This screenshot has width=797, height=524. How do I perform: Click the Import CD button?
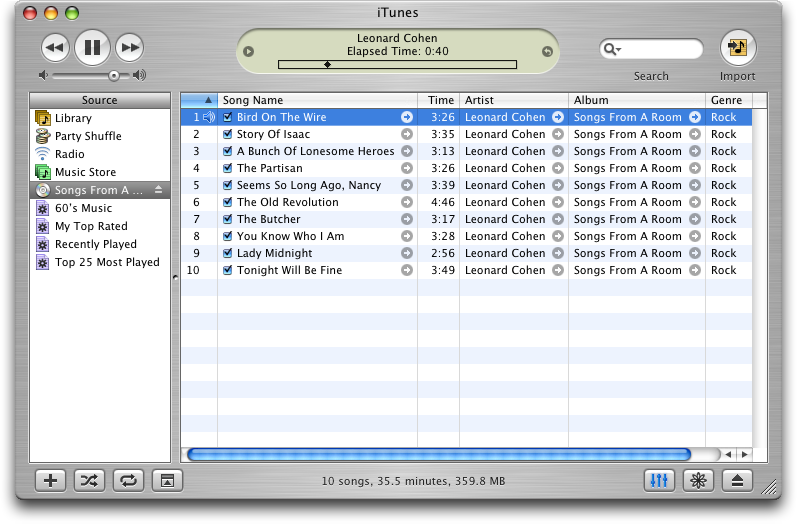738,48
